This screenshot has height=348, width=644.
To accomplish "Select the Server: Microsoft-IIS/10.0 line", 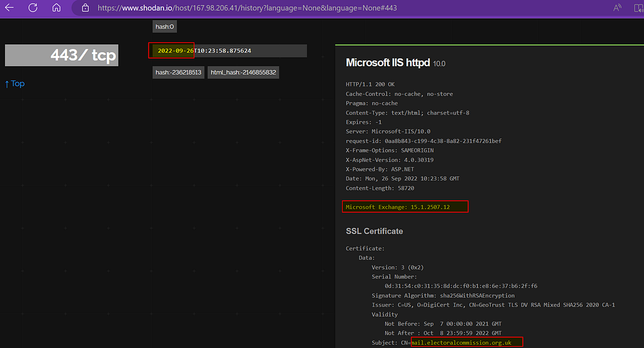I will 388,132.
